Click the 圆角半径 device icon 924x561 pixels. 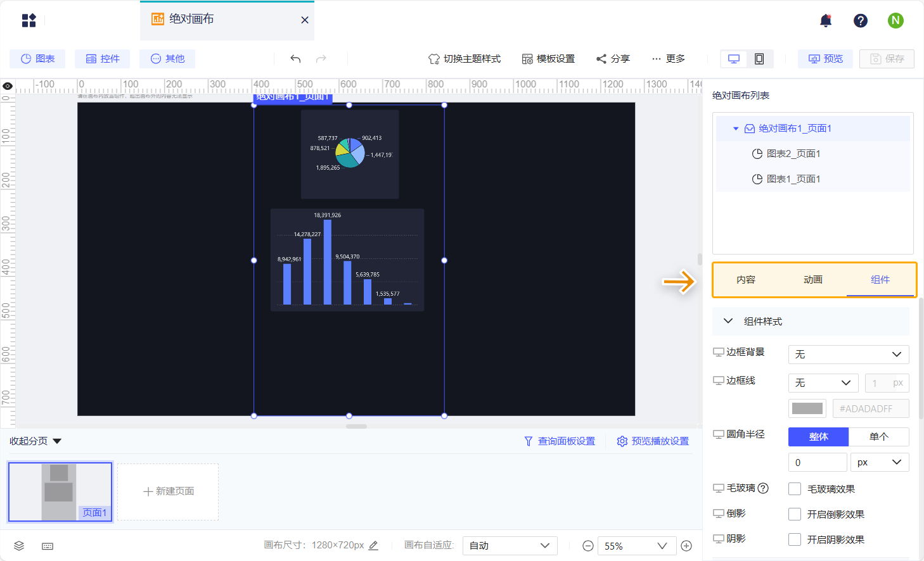pyautogui.click(x=719, y=434)
